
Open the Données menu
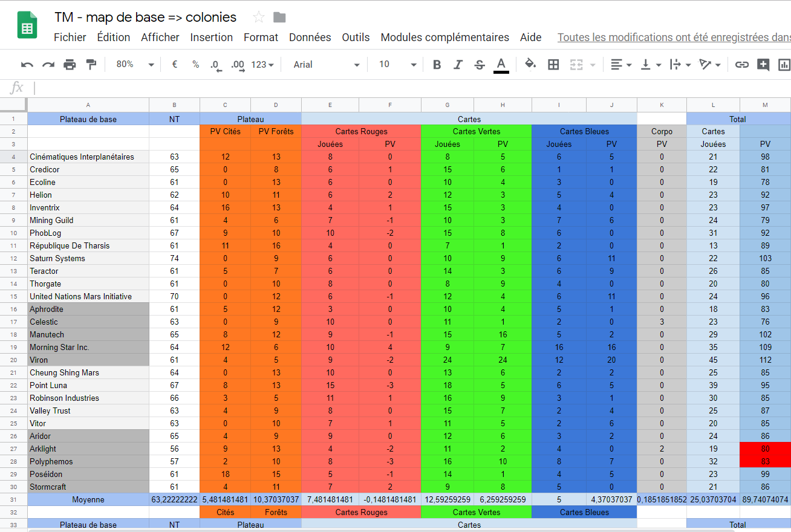pyautogui.click(x=310, y=37)
